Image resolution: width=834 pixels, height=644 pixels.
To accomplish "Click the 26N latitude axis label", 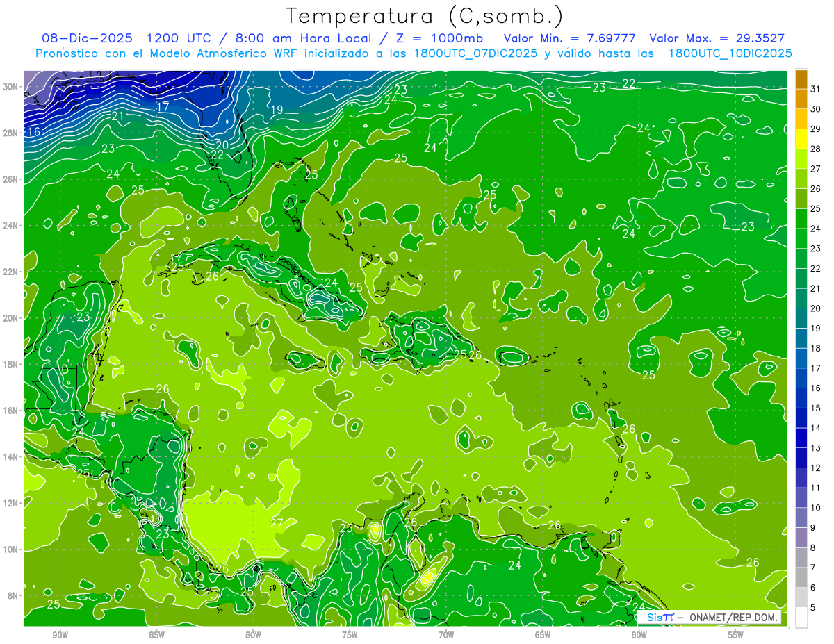I will (12, 179).
